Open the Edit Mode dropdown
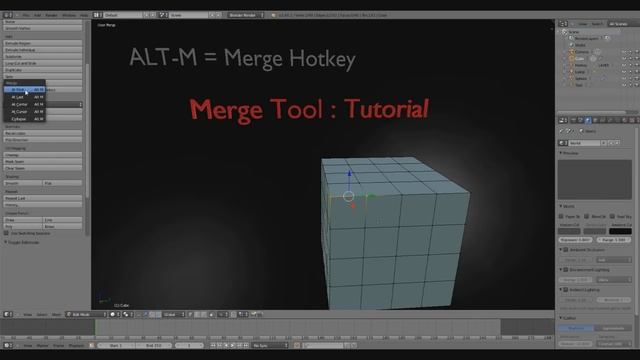The image size is (640, 360). tap(86, 314)
